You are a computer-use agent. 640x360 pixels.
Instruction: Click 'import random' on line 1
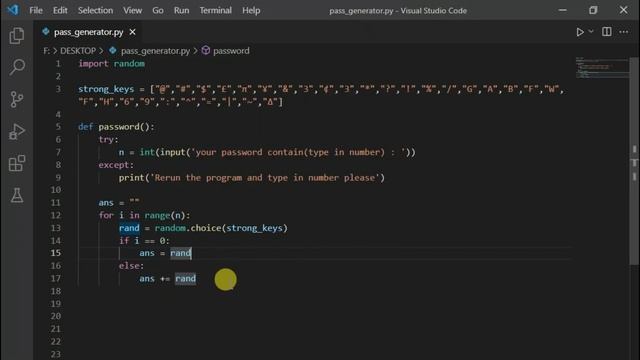tap(111, 64)
